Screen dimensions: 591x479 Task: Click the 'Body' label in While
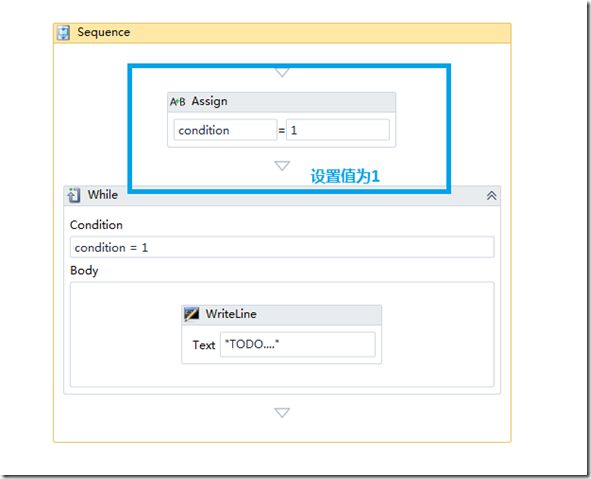point(84,271)
